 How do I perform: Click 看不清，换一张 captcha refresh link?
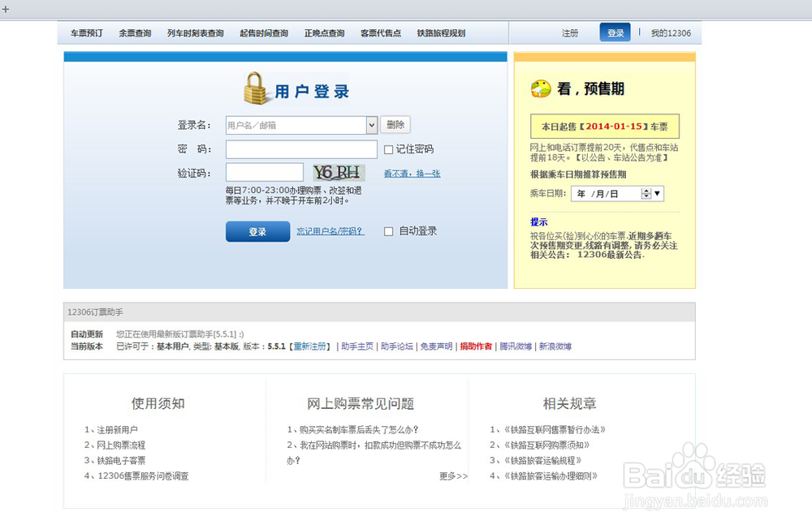click(x=412, y=174)
